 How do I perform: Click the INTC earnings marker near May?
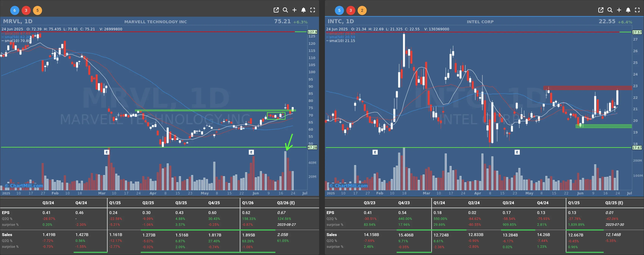pos(517,152)
